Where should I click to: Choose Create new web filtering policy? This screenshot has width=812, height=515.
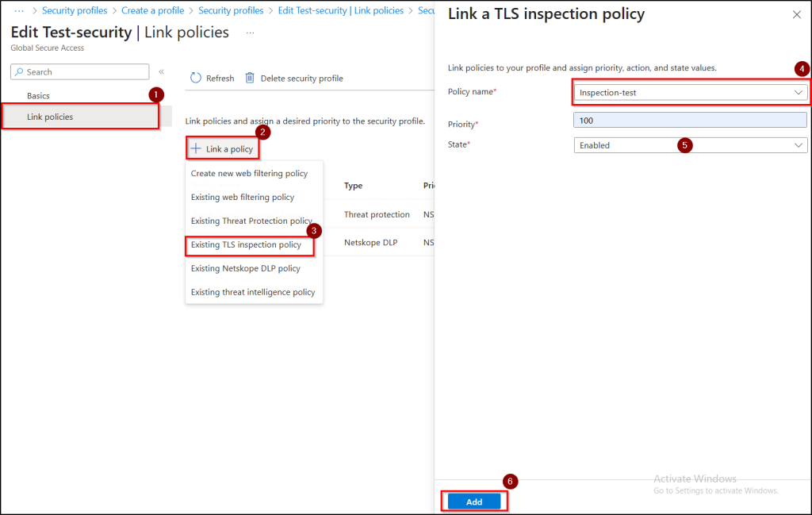click(x=249, y=174)
